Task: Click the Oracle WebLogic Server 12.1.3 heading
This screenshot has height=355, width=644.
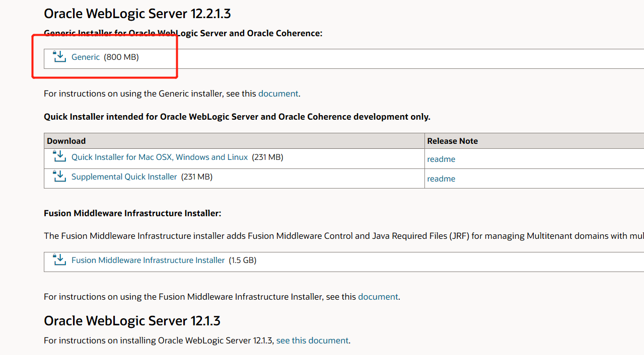Action: coord(132,321)
